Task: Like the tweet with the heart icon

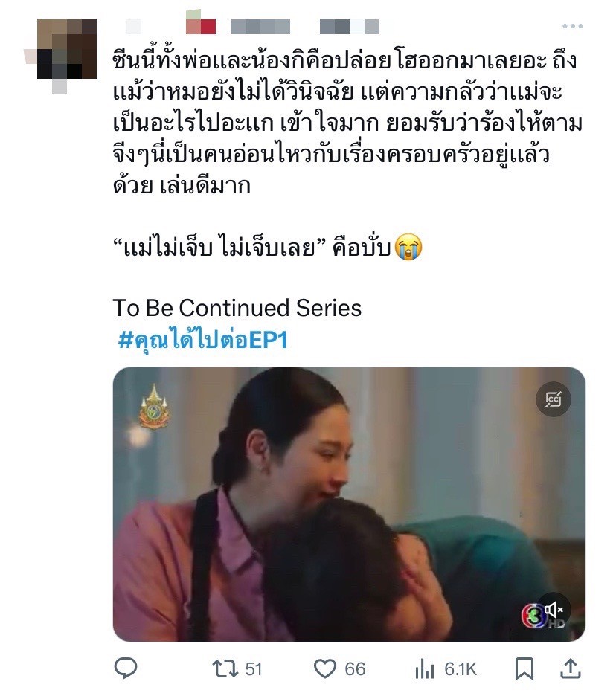Action: click(x=325, y=668)
